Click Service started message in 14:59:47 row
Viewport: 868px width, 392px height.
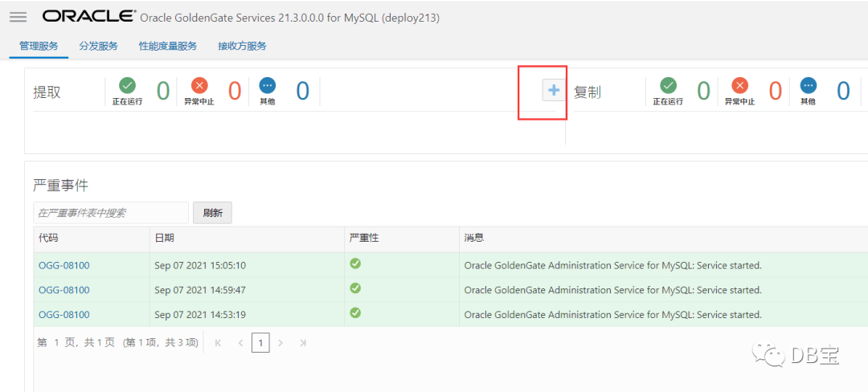tap(612, 290)
